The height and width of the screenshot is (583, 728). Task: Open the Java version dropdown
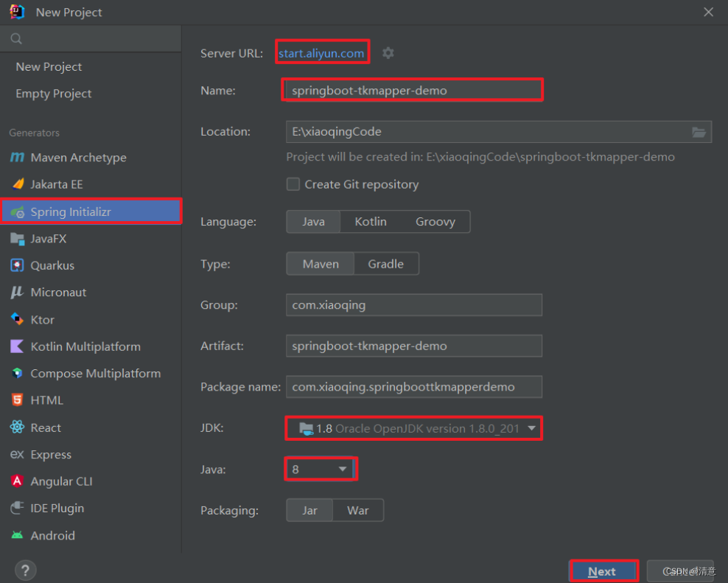click(x=321, y=469)
